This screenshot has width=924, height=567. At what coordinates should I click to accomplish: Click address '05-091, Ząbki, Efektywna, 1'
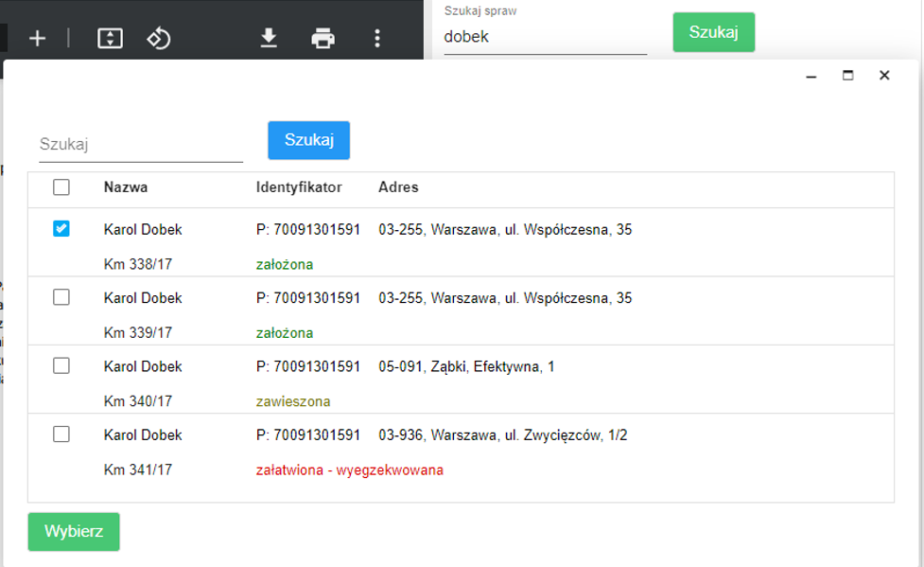pos(466,367)
